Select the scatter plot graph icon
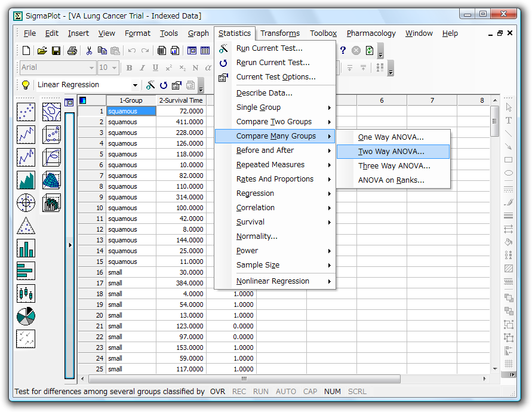This screenshot has height=412, width=532. coord(26,112)
